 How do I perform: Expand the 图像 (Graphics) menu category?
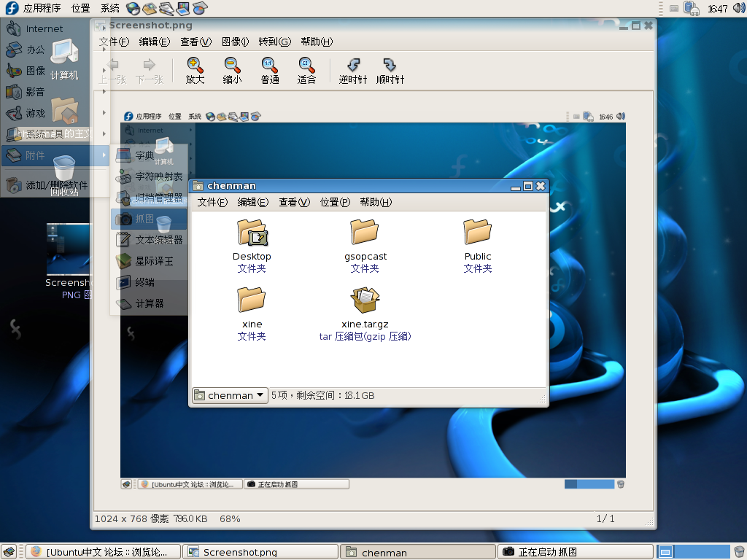pyautogui.click(x=55, y=71)
